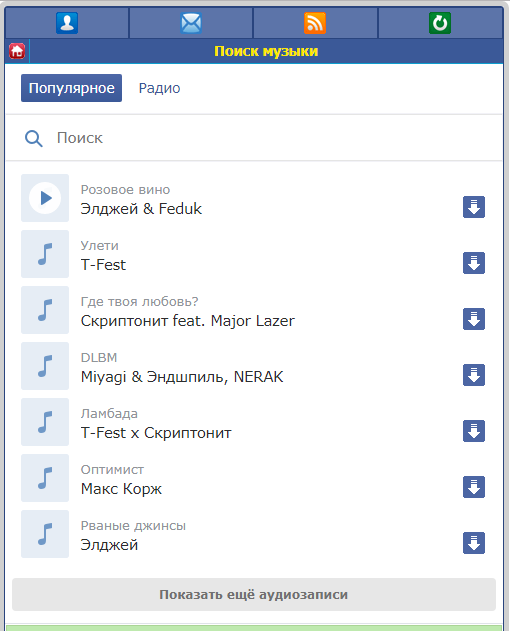Download Рваные джинсы by Элджей
Screen dimensions: 510x631
[474, 543]
